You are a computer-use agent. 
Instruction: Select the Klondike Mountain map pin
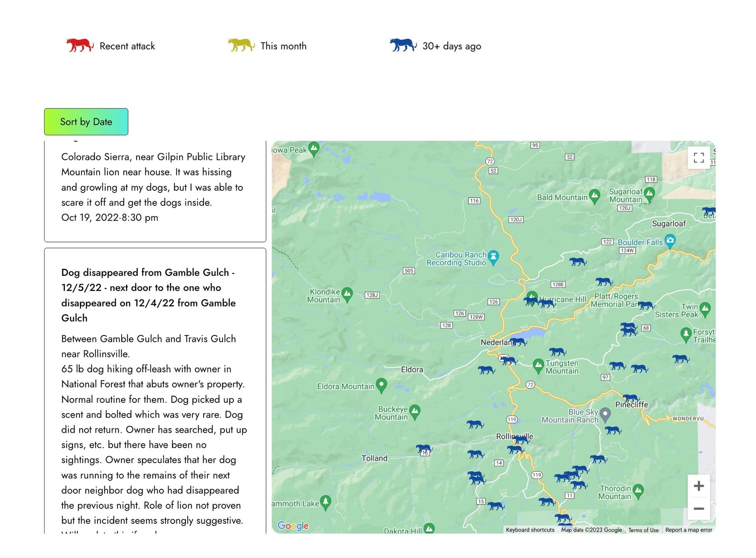[347, 294]
